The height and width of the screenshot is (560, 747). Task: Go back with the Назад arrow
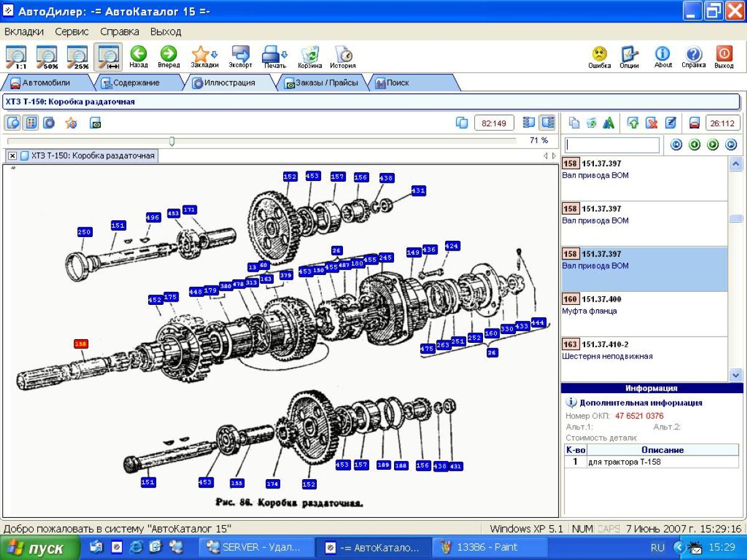(x=138, y=56)
